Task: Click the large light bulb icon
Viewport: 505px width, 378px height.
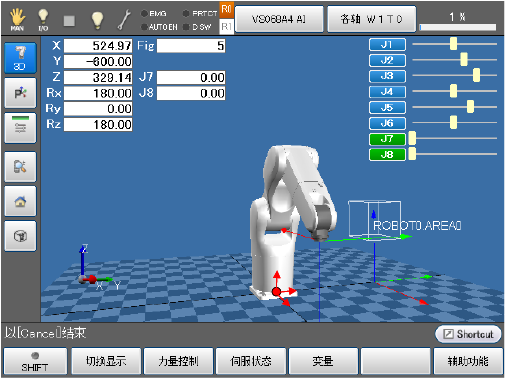Action: (97, 20)
